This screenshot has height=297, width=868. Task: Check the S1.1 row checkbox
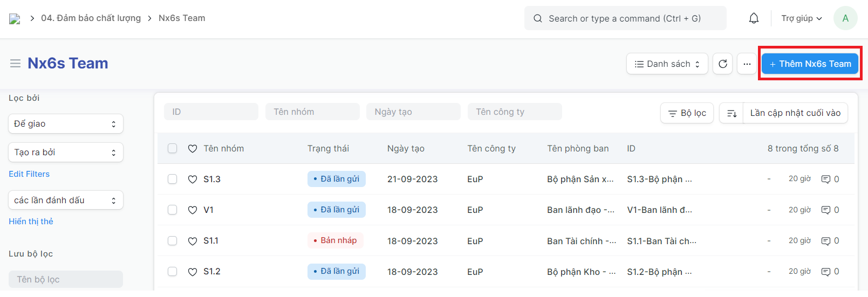(x=173, y=241)
